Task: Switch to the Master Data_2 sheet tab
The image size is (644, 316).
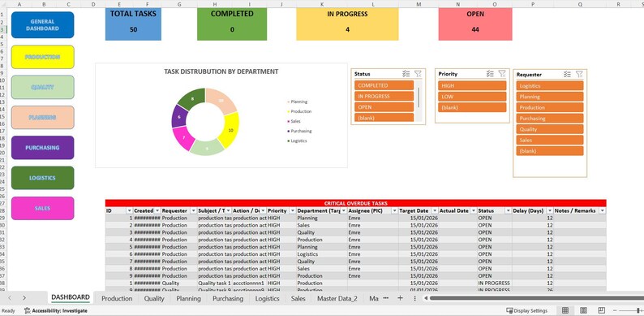Action: pyautogui.click(x=337, y=298)
